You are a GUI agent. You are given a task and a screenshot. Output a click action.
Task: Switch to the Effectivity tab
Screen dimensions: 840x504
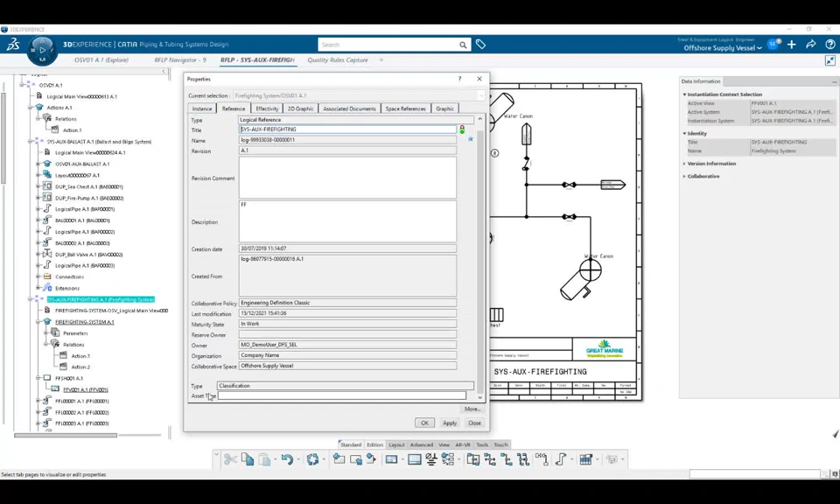point(267,108)
